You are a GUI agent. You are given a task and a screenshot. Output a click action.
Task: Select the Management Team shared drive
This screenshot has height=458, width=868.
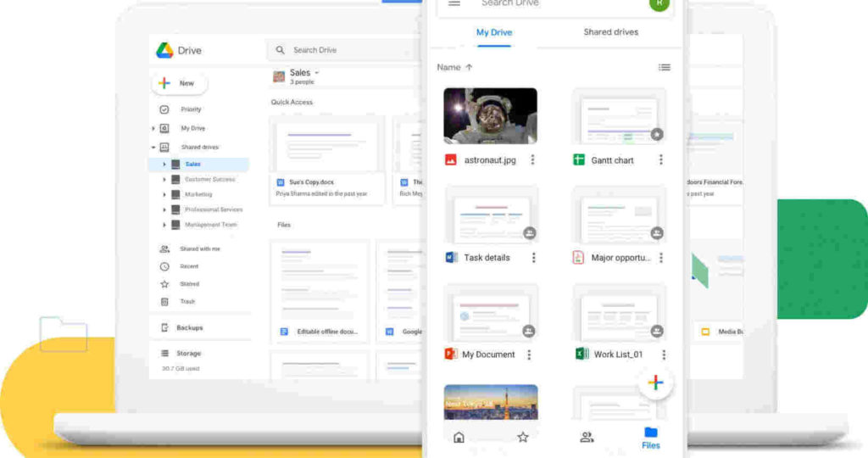210,225
